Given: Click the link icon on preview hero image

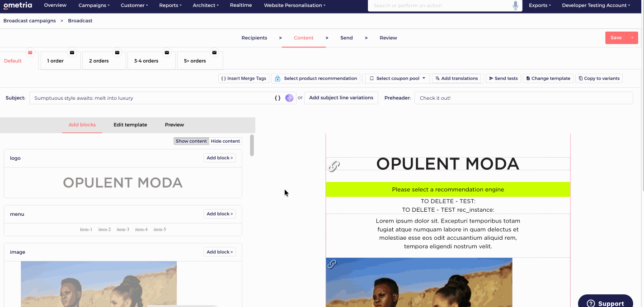Looking at the screenshot, I should [x=332, y=264].
